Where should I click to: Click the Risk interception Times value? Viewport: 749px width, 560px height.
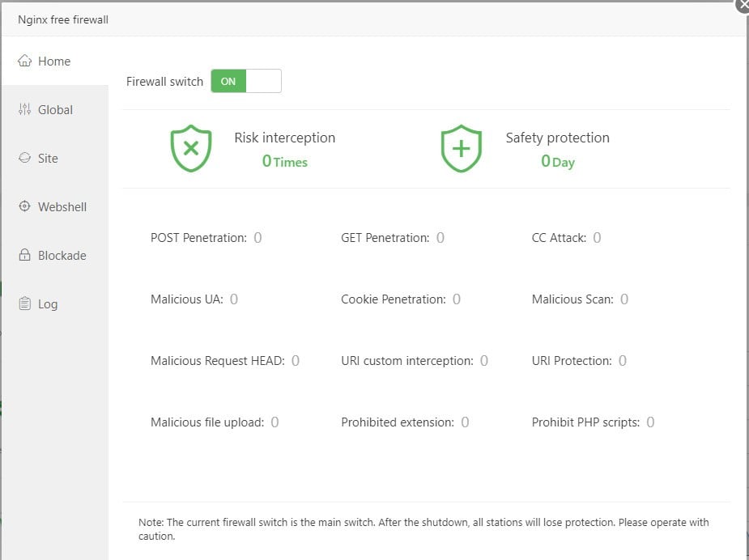pyautogui.click(x=284, y=162)
